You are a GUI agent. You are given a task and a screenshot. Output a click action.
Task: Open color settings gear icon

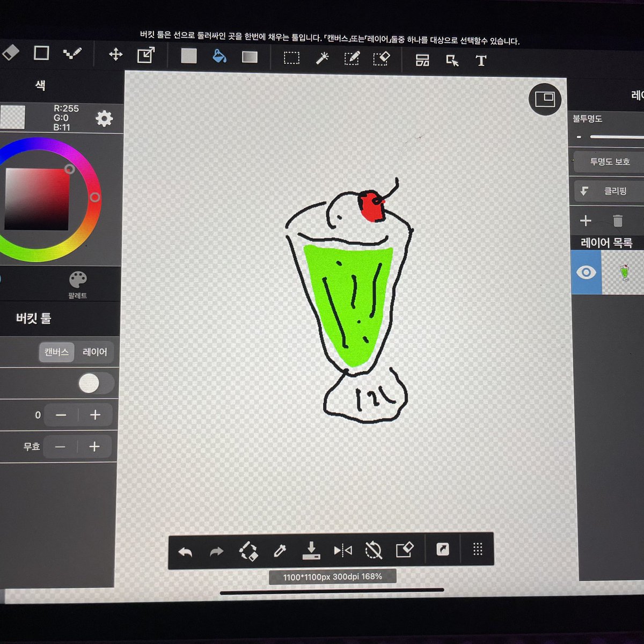coord(104,119)
